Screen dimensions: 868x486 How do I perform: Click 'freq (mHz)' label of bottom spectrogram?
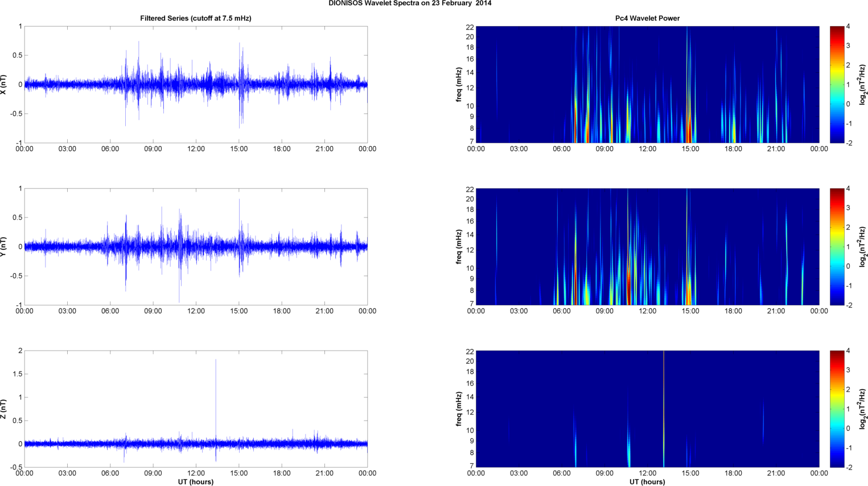tap(459, 409)
